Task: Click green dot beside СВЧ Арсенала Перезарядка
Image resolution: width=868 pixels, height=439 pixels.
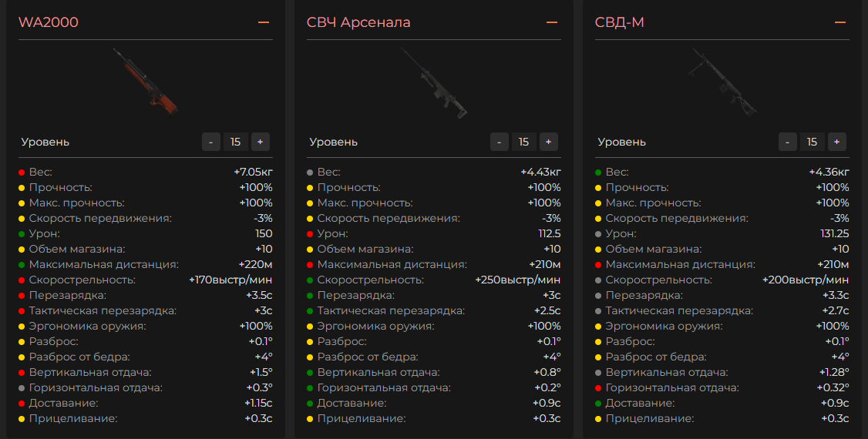Action: tap(310, 296)
